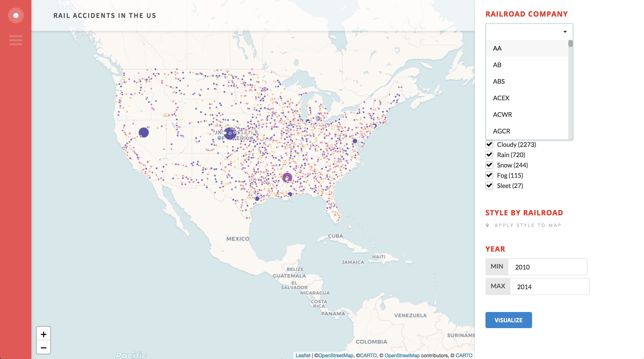Viewport: 644px width, 359px height.
Task: Zoom out the map with minus
Action: click(43, 348)
